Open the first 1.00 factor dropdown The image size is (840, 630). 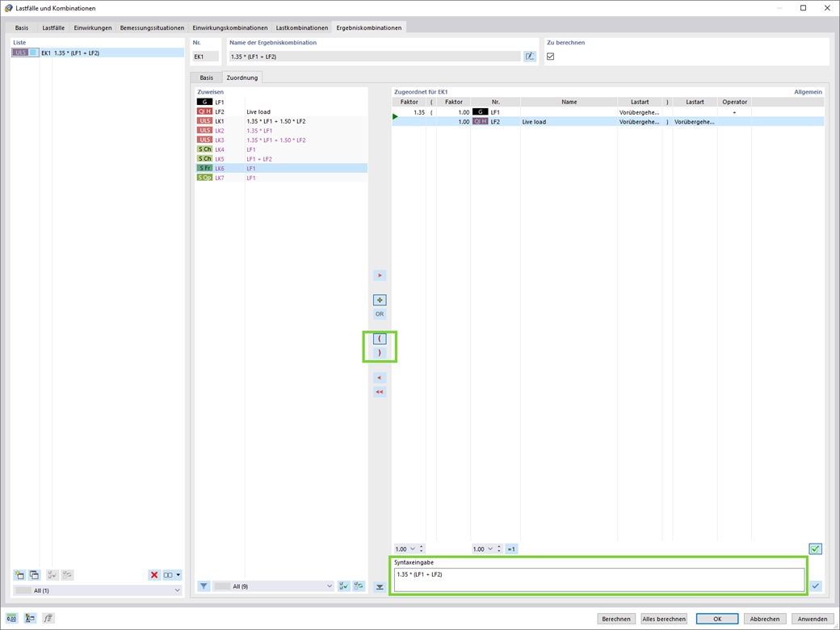(413, 549)
